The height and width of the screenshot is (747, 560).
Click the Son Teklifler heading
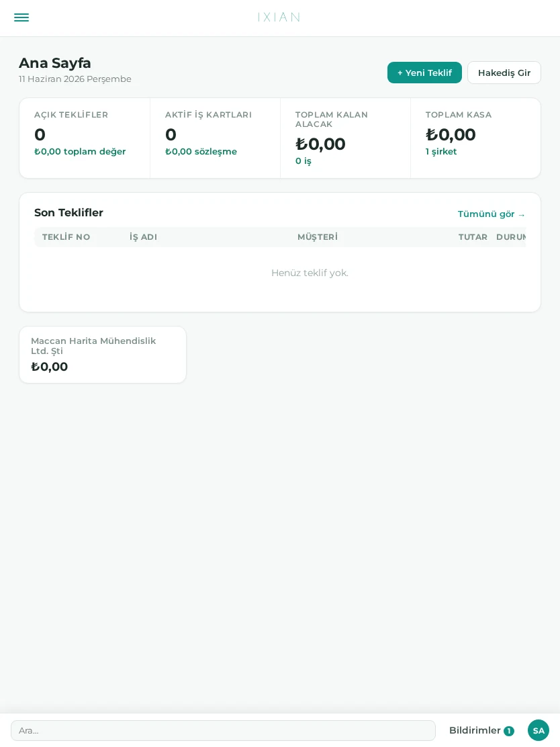click(x=68, y=212)
